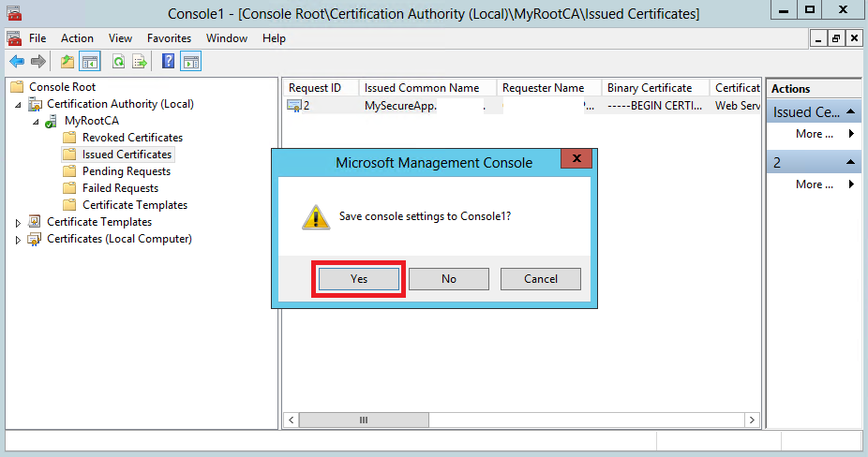The width and height of the screenshot is (868, 457).
Task: Expand the top-level Certificate Templates node
Action: 18,223
